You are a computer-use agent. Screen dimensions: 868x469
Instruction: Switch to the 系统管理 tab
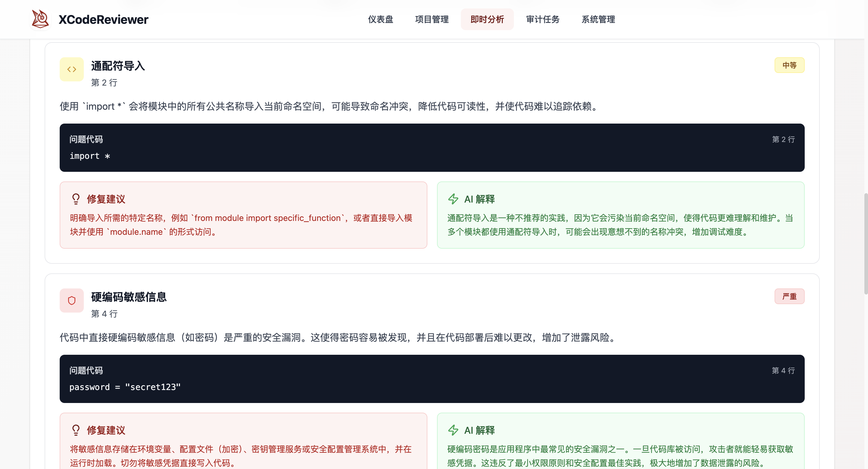coord(598,19)
